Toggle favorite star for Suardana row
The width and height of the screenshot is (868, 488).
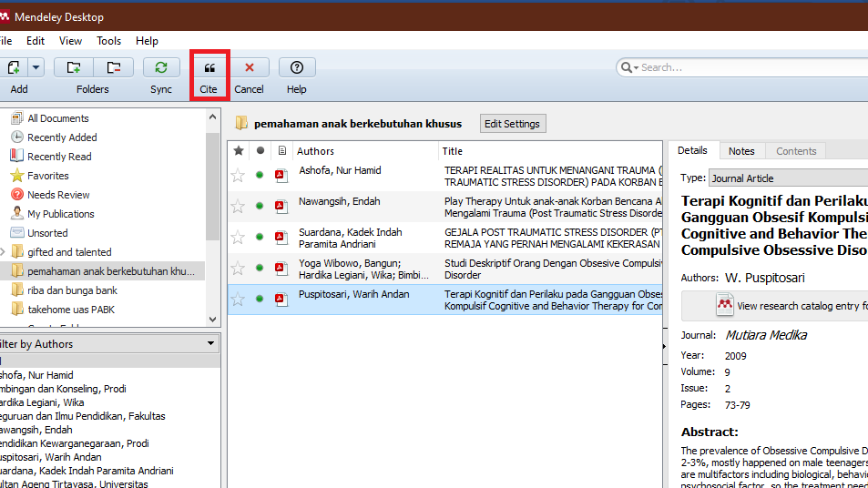point(238,238)
